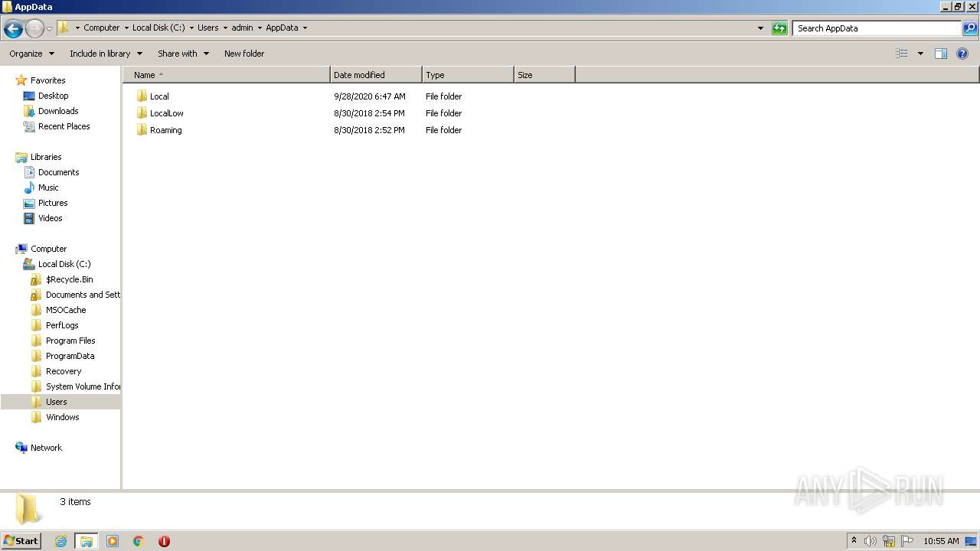Select admin breadcrumb in the address bar
The width and height of the screenshot is (980, 551).
[242, 28]
